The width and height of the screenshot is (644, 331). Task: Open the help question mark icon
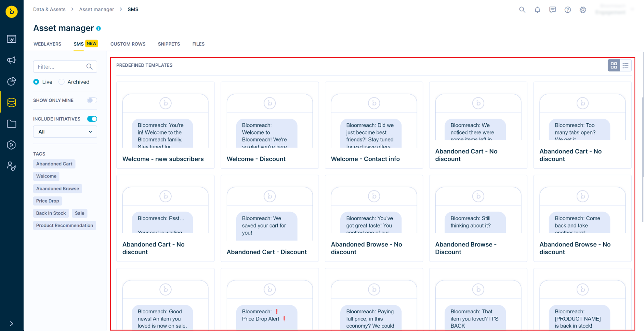[x=567, y=10]
